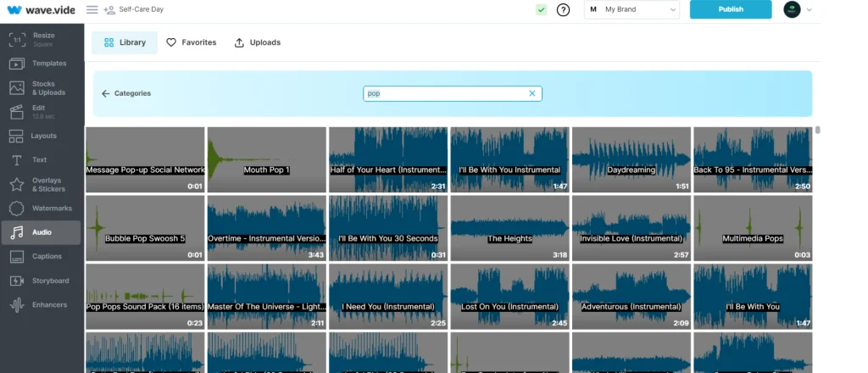Click the pop search input field
The image size is (868, 373).
pos(445,93)
